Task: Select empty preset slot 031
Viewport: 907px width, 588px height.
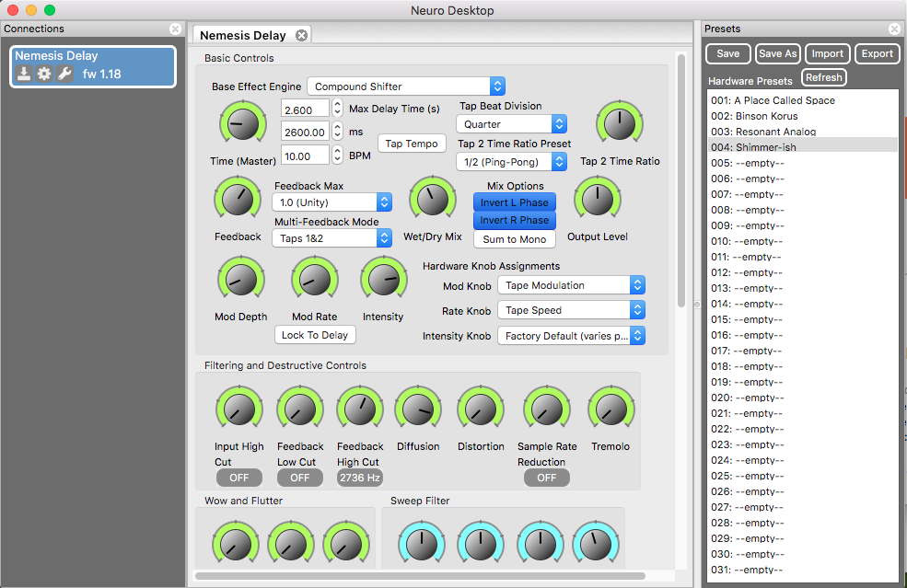Action: point(802,570)
